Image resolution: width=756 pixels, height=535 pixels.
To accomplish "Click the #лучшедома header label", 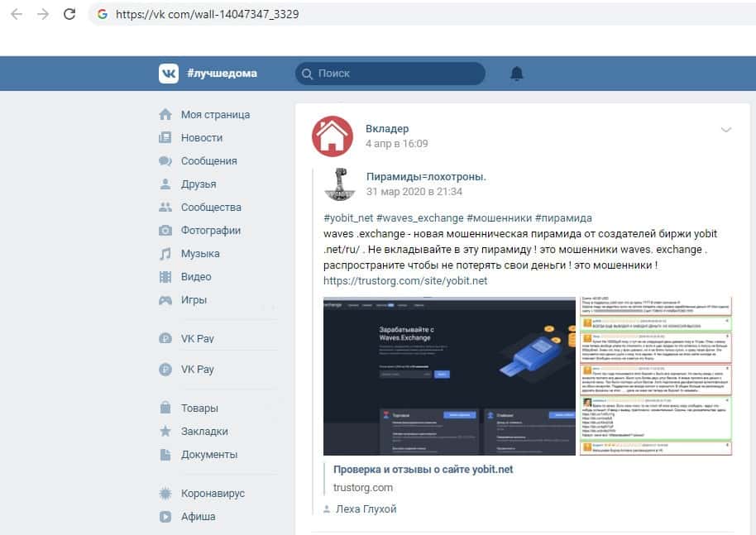I will pos(222,74).
